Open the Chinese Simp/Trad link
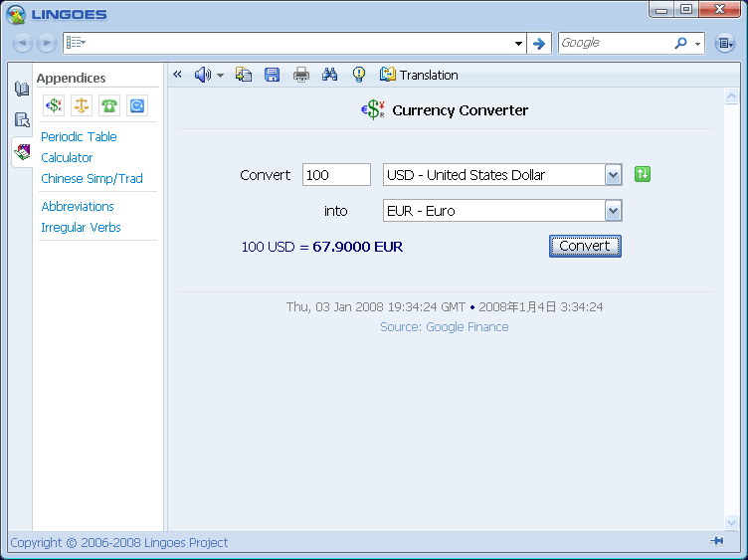The width and height of the screenshot is (748, 560). tap(92, 179)
